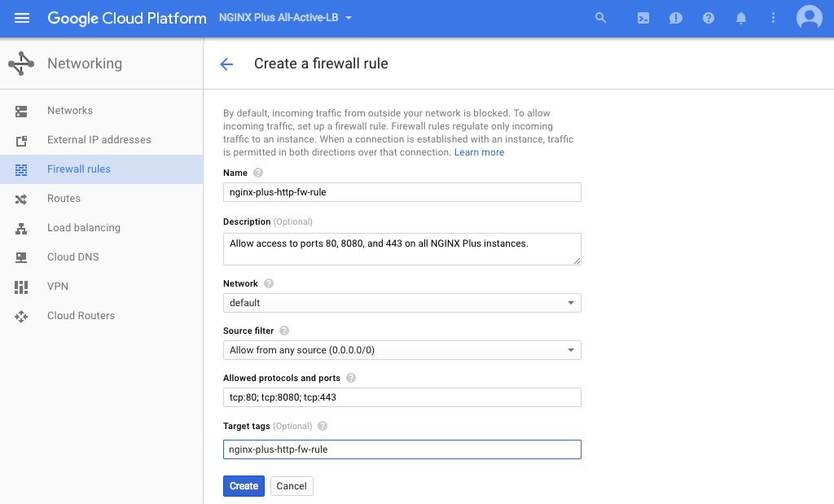Open the Learn more link
The image size is (834, 504).
[479, 151]
